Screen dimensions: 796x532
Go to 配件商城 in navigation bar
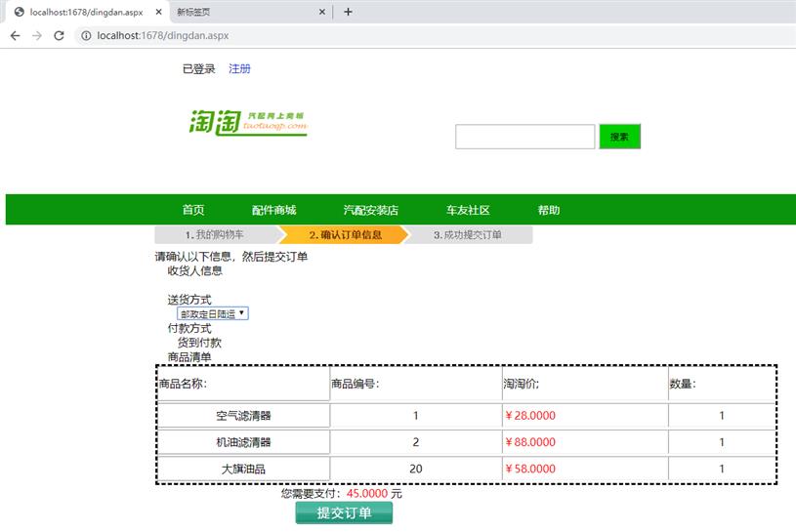click(x=273, y=210)
